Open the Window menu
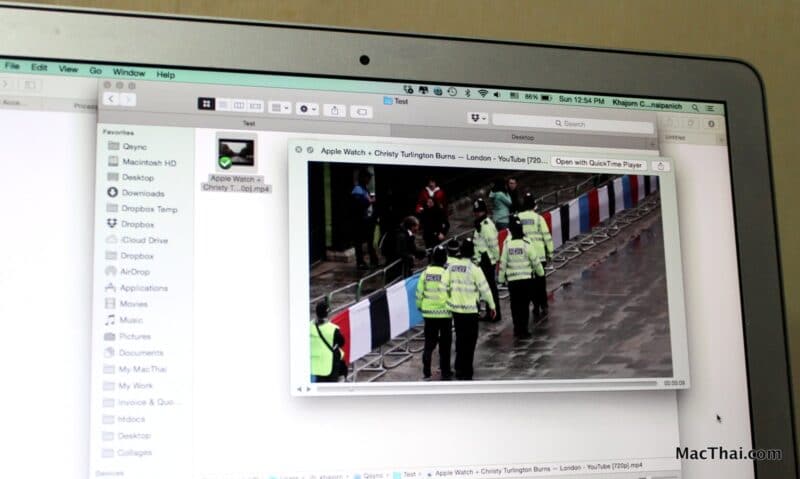The height and width of the screenshot is (479, 800). [x=128, y=73]
